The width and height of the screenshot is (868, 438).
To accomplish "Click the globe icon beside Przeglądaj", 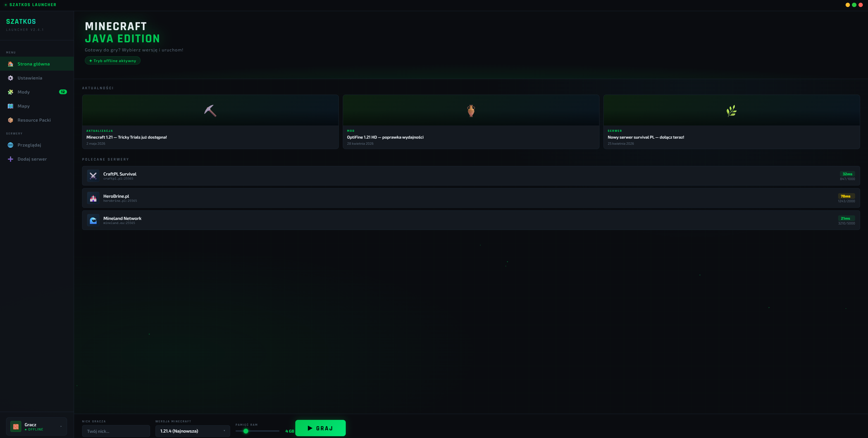I will 10,145.
